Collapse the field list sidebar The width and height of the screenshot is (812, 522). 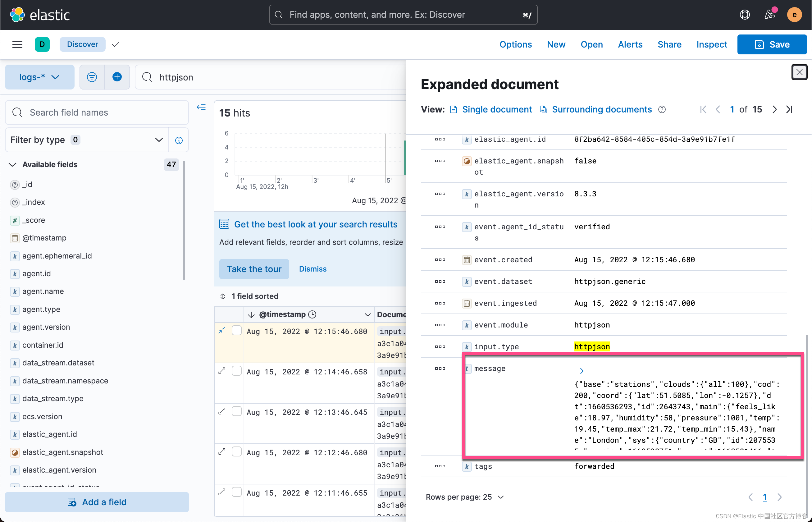pos(201,108)
